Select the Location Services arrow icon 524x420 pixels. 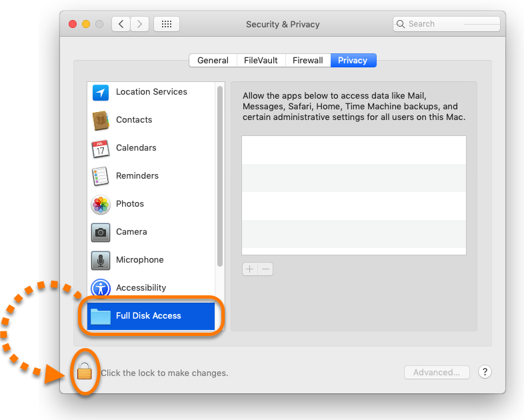coord(101,92)
